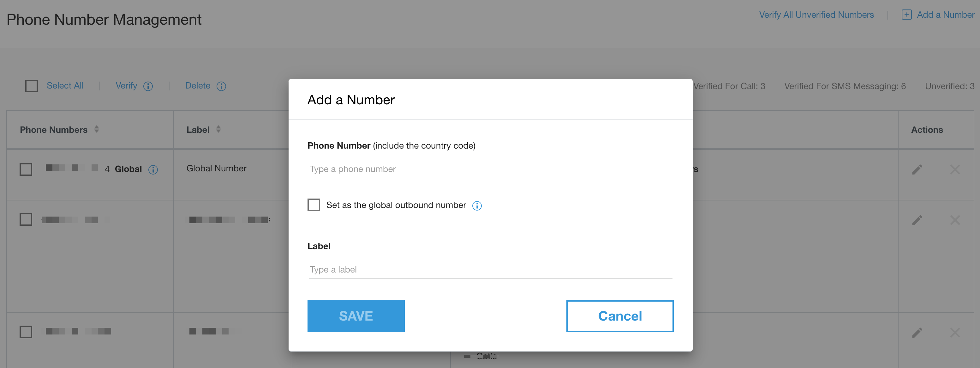Sort by the Phone Numbers column arrows
Image resolution: width=980 pixels, height=368 pixels.
[x=97, y=130]
